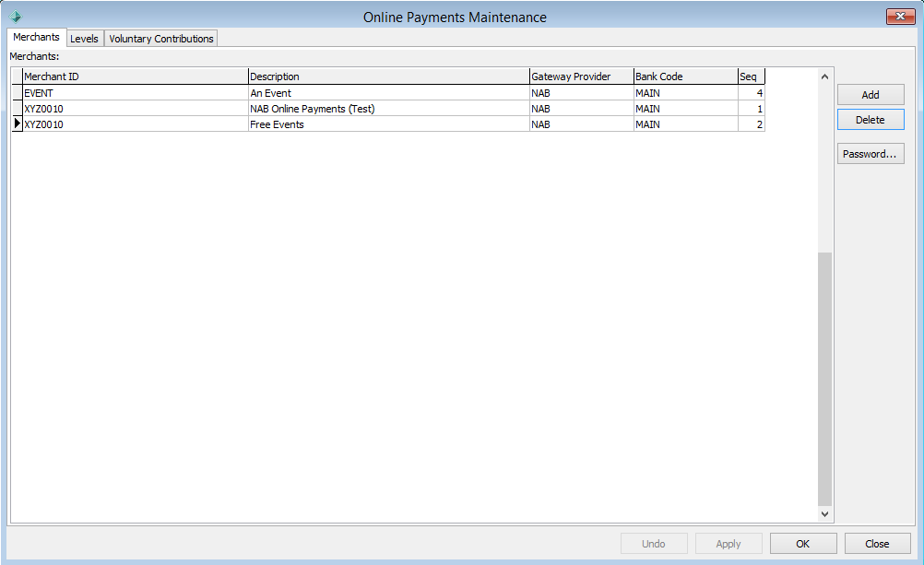The image size is (924, 565).
Task: Switch to the Levels tab
Action: click(85, 39)
